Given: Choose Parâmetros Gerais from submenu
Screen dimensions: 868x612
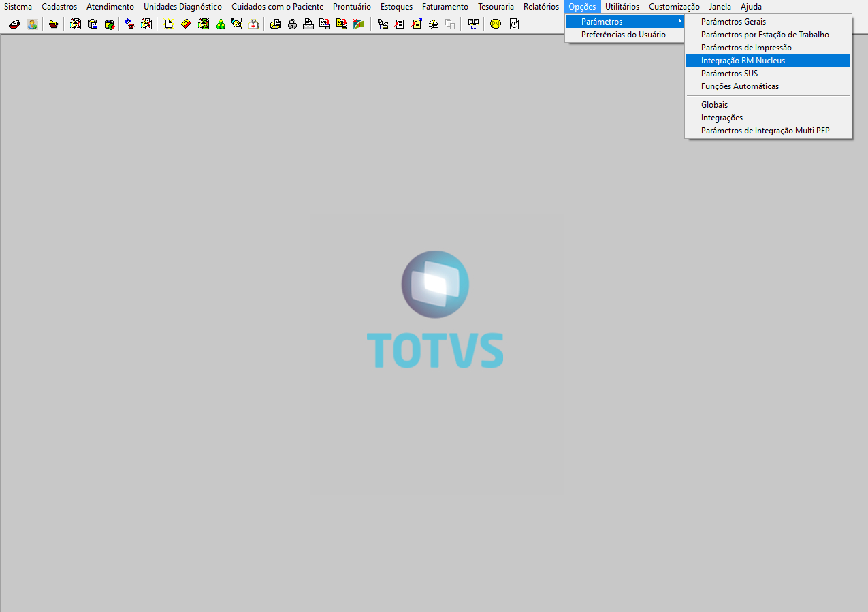Looking at the screenshot, I should tap(768, 22).
